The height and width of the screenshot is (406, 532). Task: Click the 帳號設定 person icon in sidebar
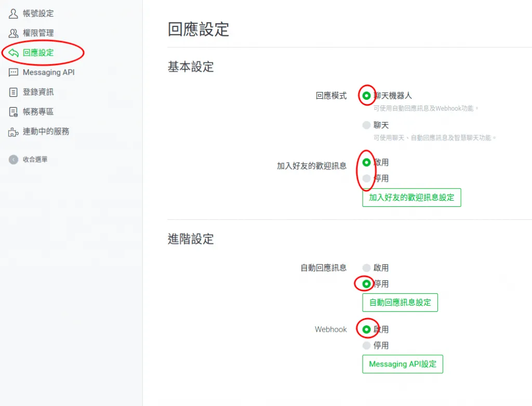14,14
